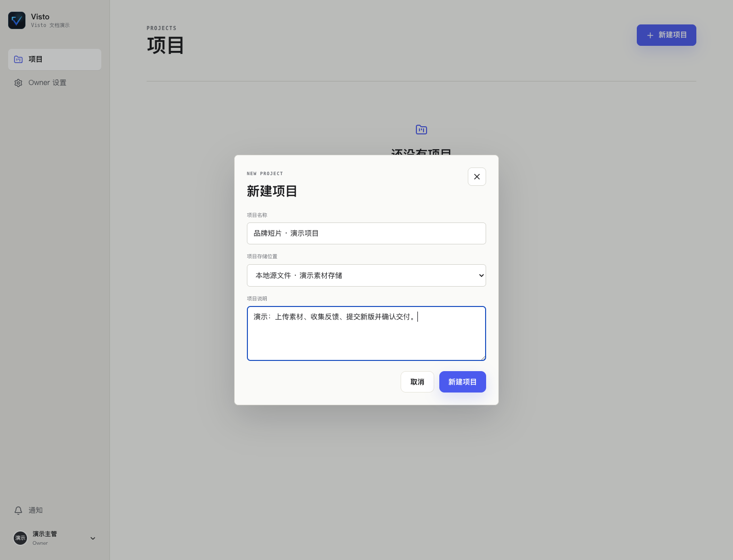The width and height of the screenshot is (733, 560).
Task: Click the NEW PROJECT label
Action: 265,174
